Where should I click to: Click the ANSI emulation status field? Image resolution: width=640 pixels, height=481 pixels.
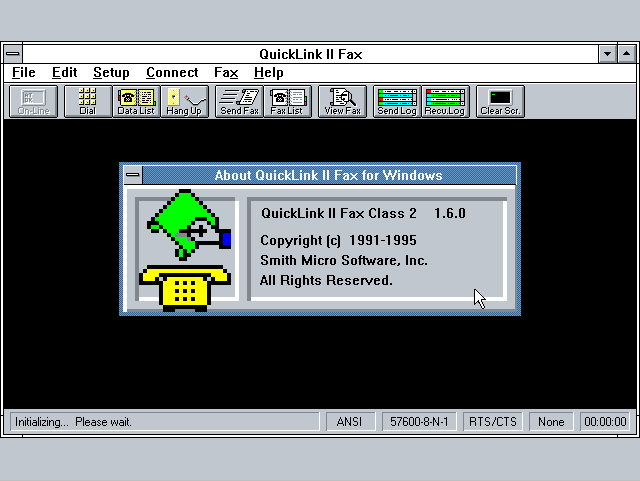tap(349, 422)
